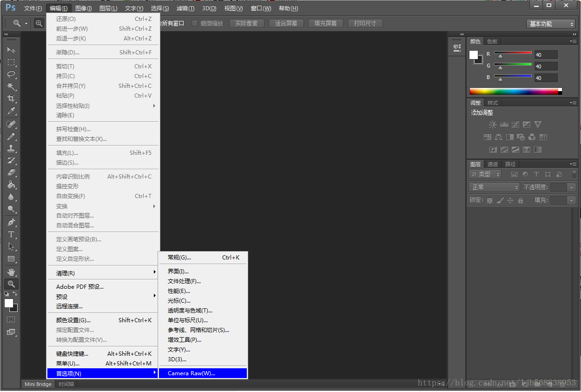Click the color spectrum ramp
The width and height of the screenshot is (581, 392).
tap(515, 92)
